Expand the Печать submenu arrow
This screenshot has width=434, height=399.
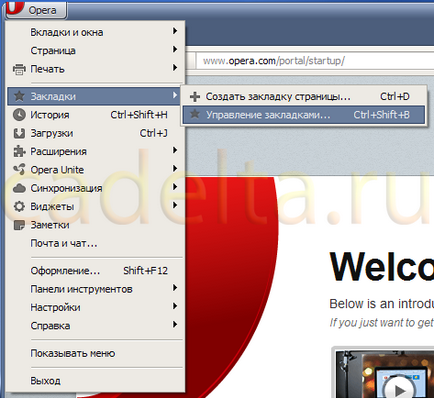[x=175, y=68]
